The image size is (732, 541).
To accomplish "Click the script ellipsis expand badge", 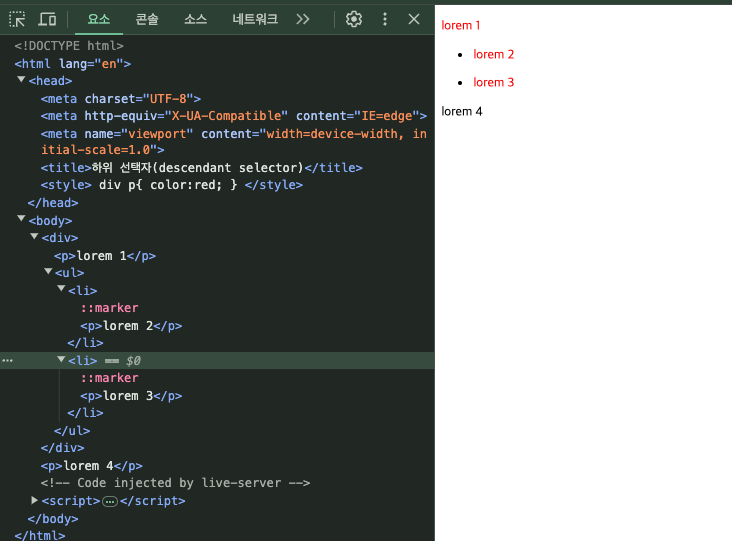I will tap(110, 502).
